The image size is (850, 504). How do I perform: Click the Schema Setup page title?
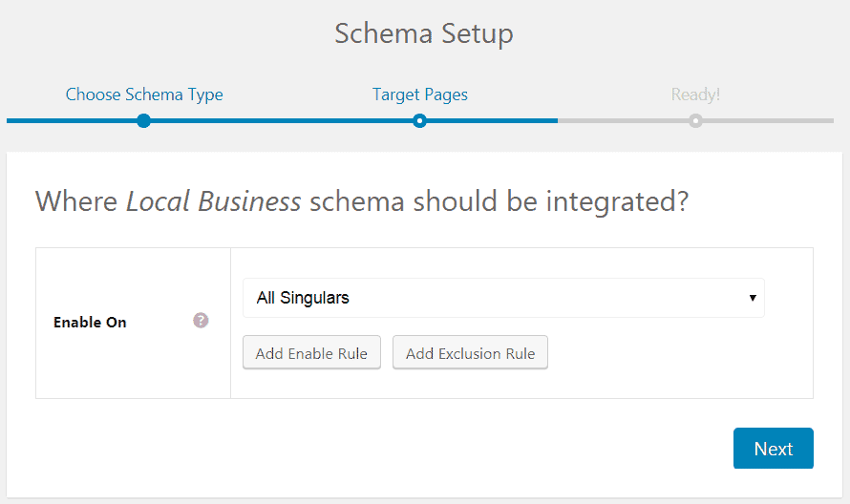click(x=424, y=33)
